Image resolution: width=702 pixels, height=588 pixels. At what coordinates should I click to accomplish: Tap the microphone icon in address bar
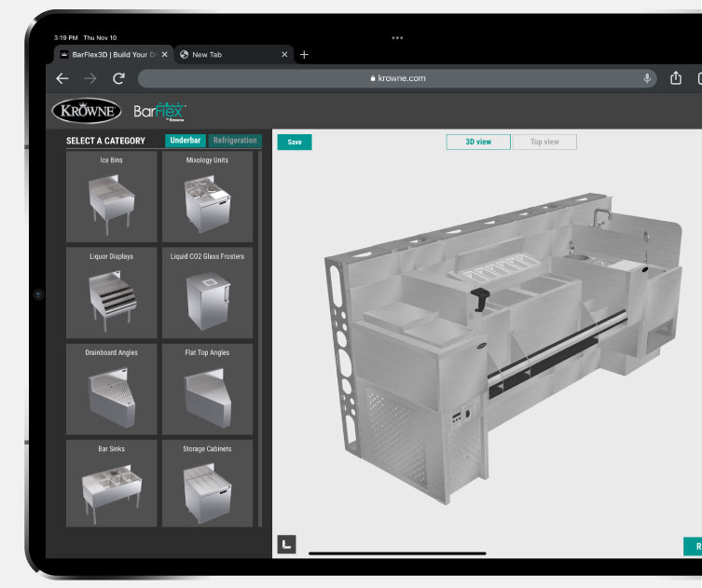[647, 78]
